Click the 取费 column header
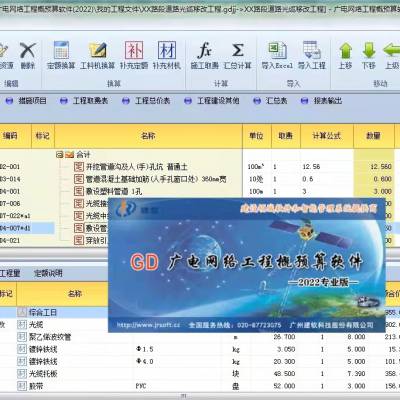 286,136
